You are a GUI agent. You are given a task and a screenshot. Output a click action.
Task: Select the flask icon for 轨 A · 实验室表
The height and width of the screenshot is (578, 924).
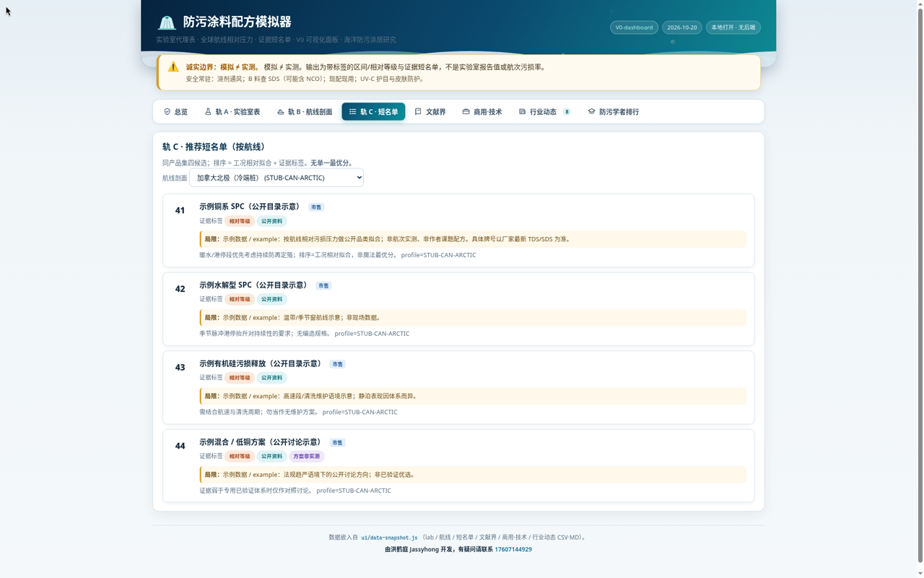coord(208,112)
